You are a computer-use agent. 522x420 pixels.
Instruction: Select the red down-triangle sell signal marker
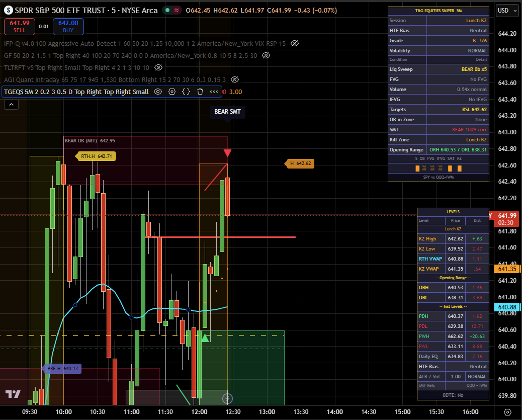point(227,153)
